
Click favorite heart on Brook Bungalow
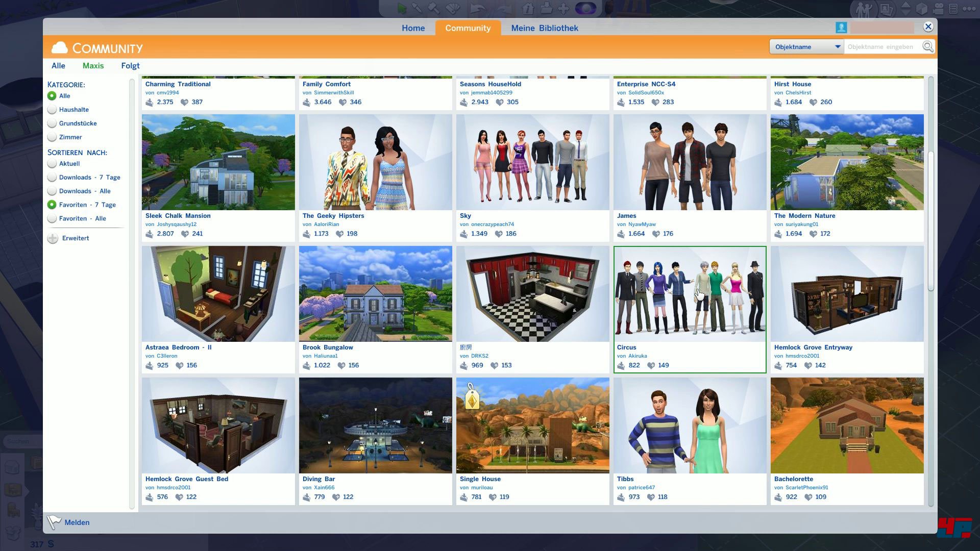(341, 365)
